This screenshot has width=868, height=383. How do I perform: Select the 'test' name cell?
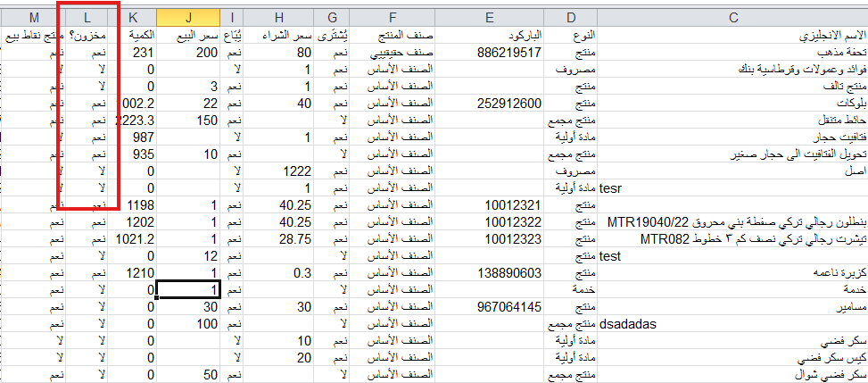[x=733, y=256]
